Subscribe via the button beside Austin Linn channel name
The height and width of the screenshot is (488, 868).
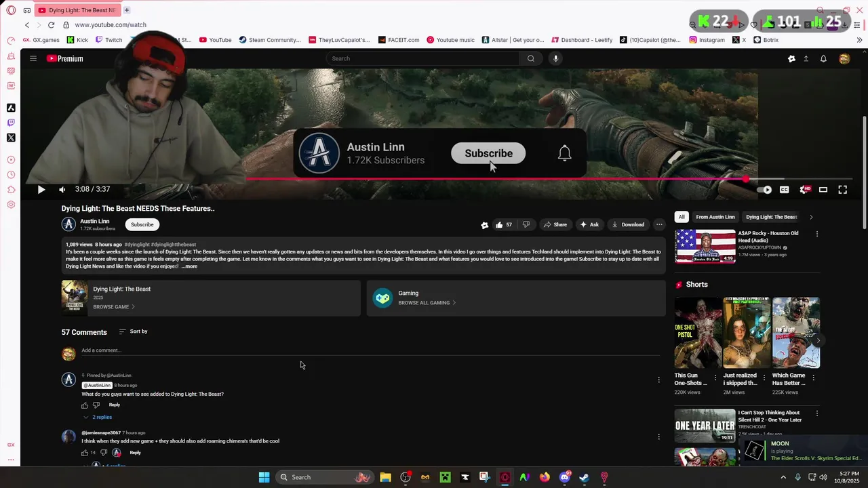tap(142, 224)
